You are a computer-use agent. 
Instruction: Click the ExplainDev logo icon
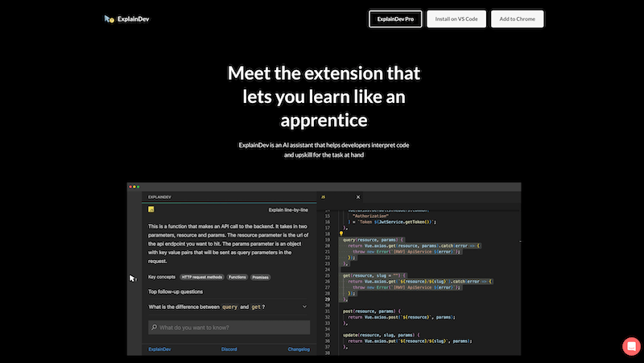(109, 19)
